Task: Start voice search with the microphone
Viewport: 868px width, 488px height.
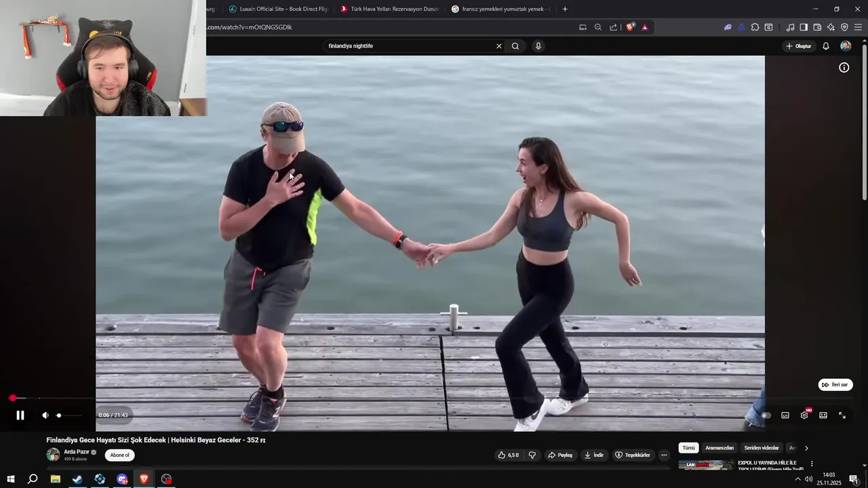Action: (538, 46)
